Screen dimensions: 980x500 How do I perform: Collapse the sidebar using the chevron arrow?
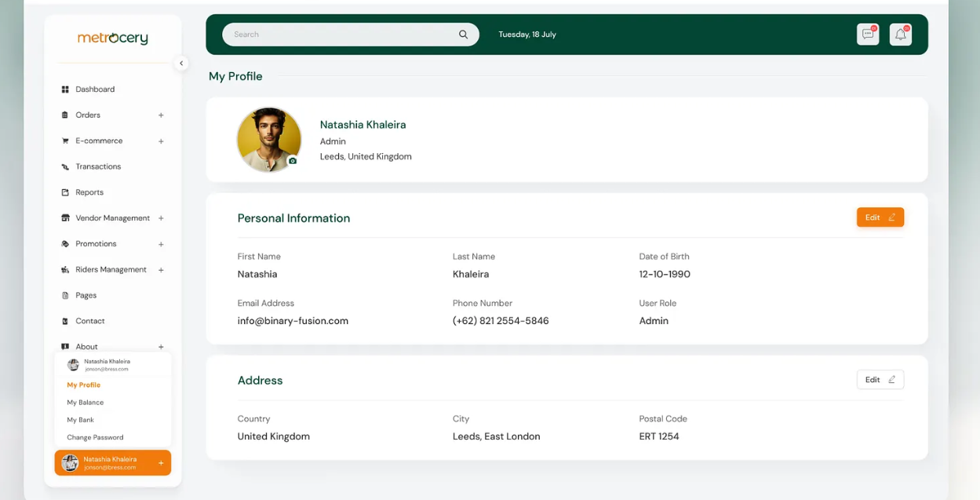[181, 64]
